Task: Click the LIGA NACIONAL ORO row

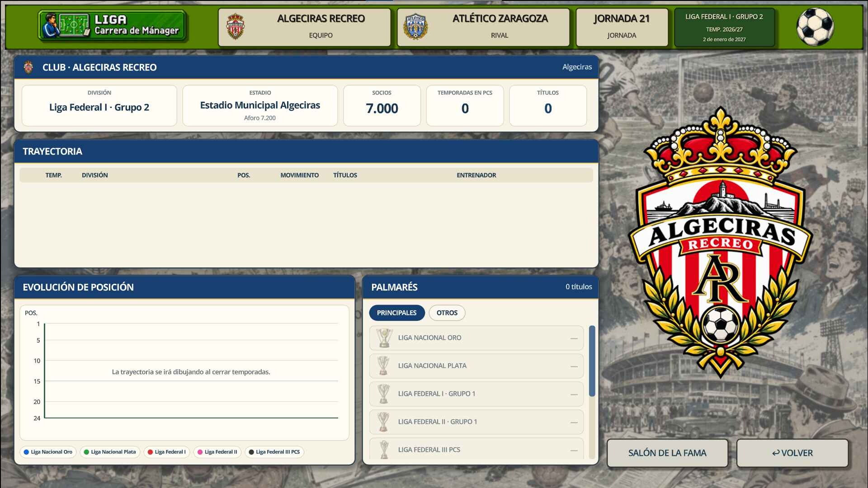Action: (476, 338)
